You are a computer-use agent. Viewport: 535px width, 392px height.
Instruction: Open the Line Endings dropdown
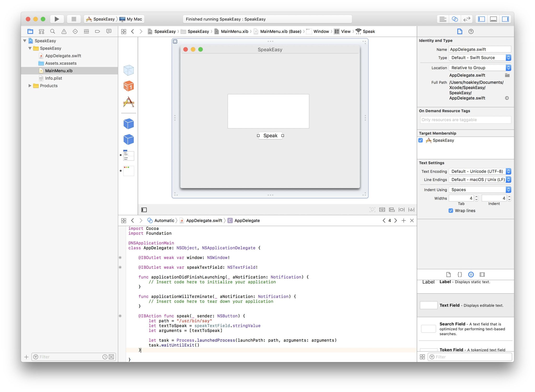tap(480, 180)
